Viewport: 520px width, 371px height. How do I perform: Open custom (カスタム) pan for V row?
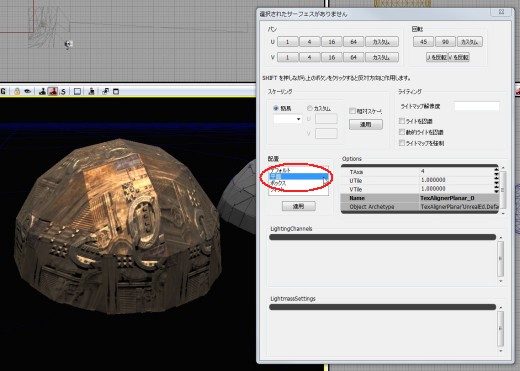coord(382,57)
